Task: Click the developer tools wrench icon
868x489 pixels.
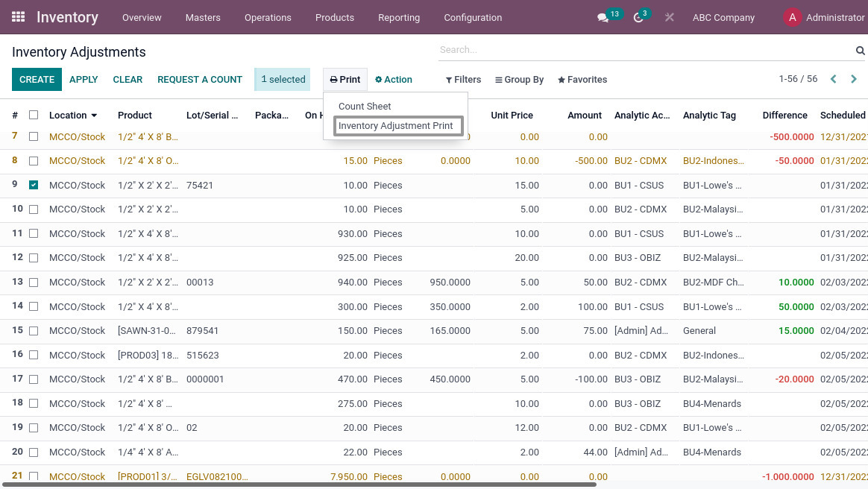Action: pos(669,17)
